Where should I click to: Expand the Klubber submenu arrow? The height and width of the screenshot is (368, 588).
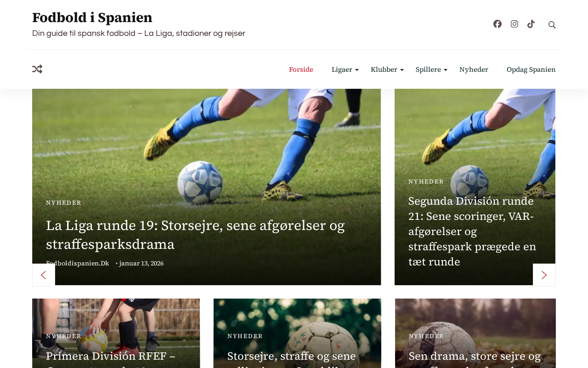402,70
